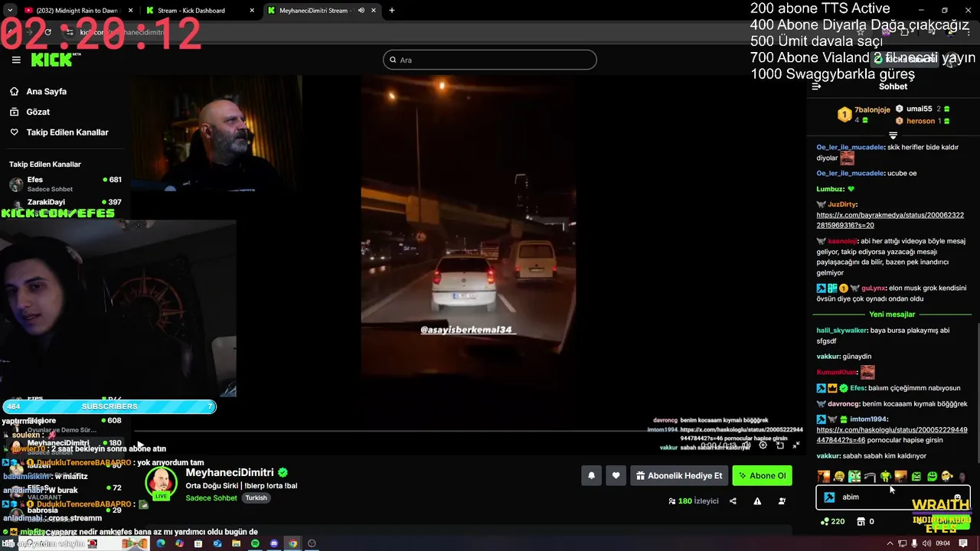This screenshot has width=980, height=551.
Task: Click the green KICK logo
Action: point(53,60)
